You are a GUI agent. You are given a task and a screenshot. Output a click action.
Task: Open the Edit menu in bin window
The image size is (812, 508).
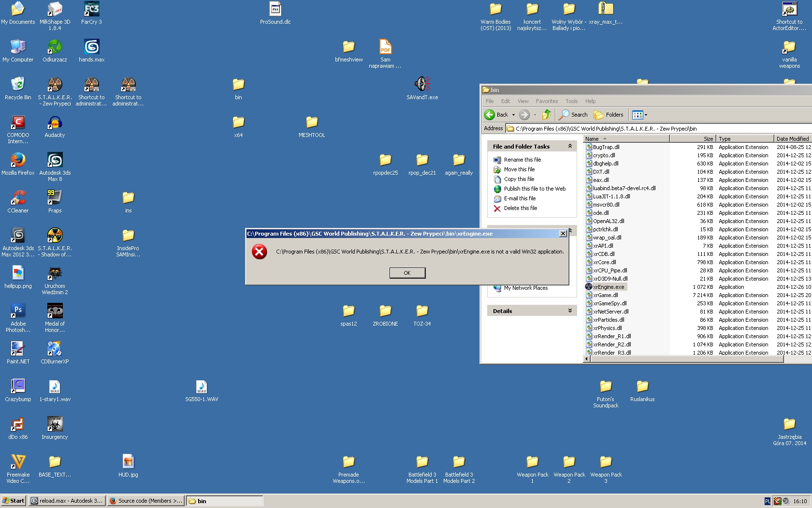point(506,101)
